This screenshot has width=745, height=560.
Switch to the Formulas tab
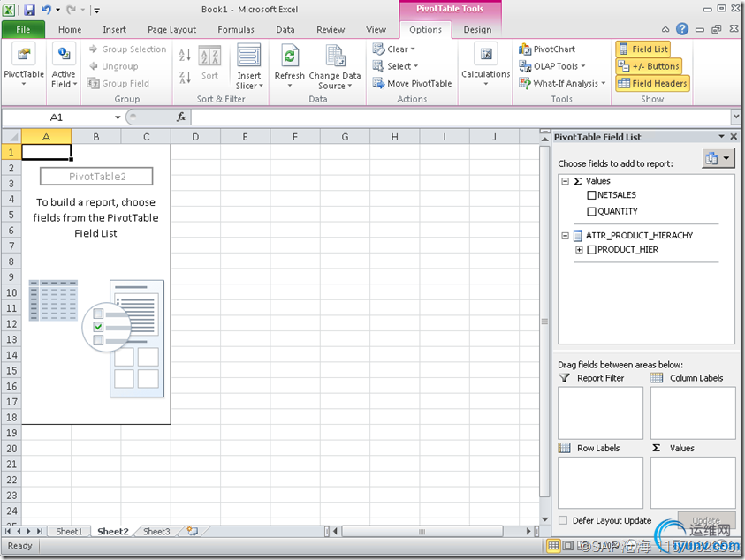[x=236, y=29]
